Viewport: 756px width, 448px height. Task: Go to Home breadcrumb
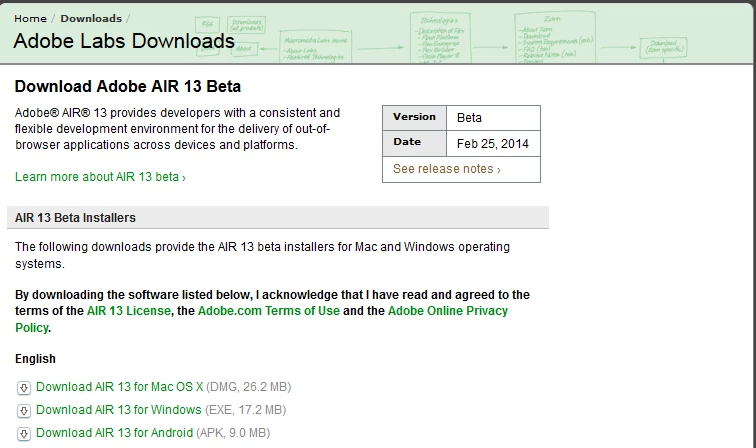click(30, 19)
